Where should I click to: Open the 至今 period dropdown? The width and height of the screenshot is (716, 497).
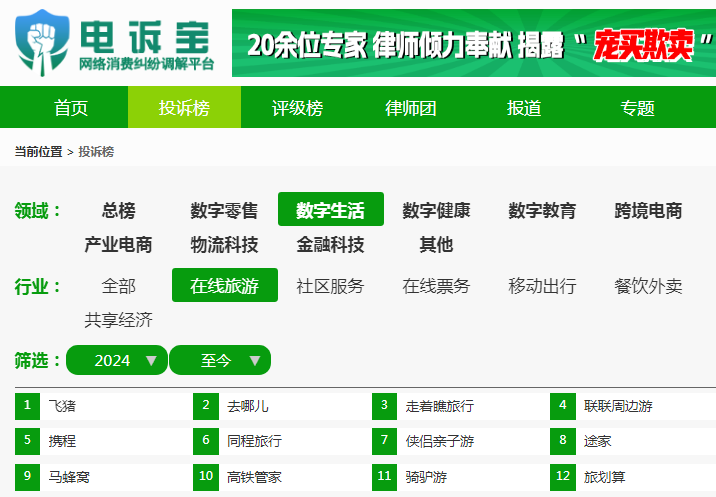click(x=220, y=360)
